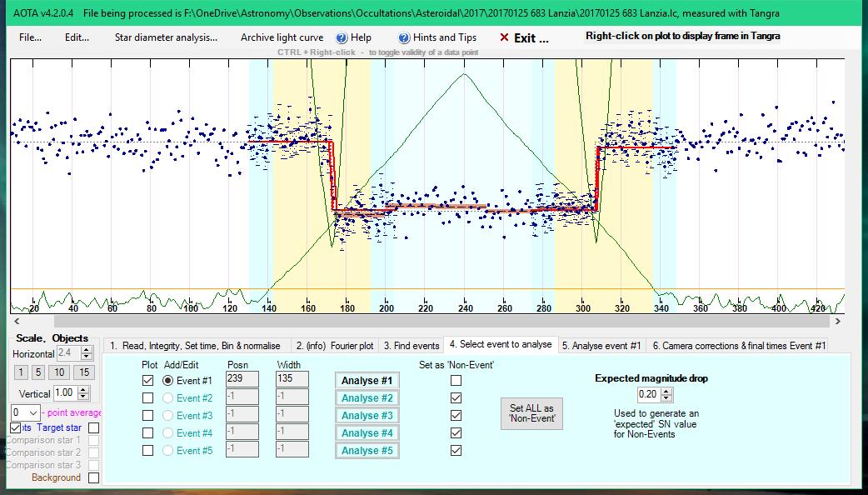Click Set ALL as 'Non-Event' button
The image size is (868, 495).
tap(531, 413)
